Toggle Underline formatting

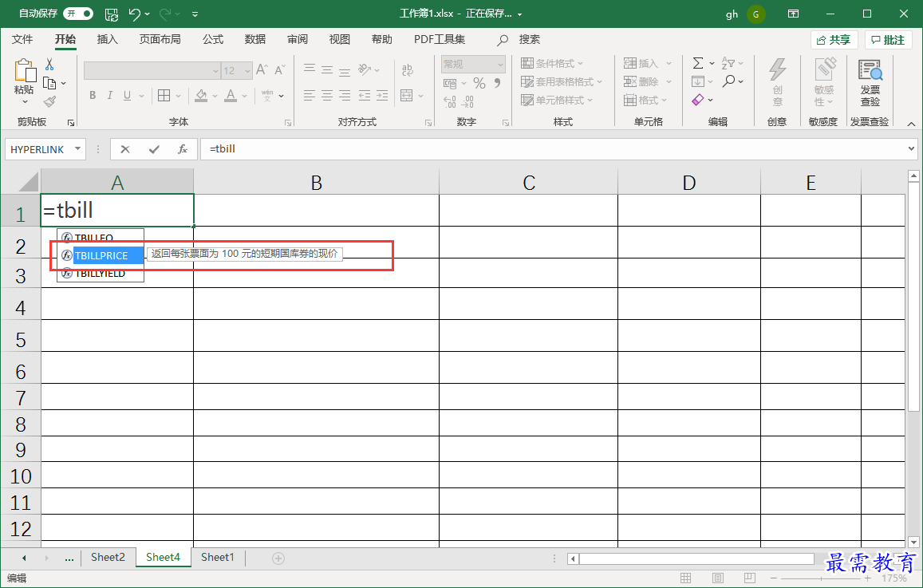(127, 96)
